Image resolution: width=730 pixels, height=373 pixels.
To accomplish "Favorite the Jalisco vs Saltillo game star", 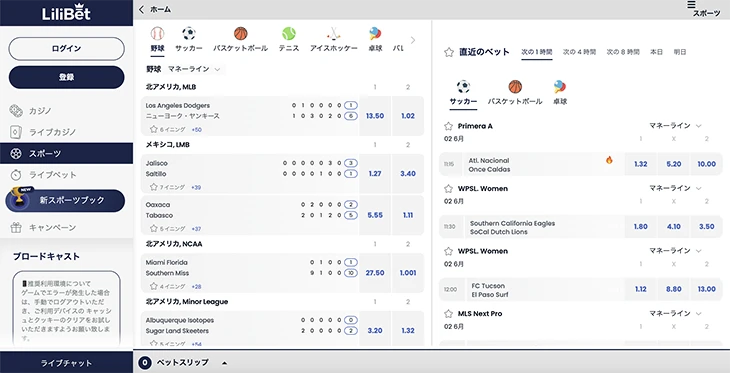I will pyautogui.click(x=154, y=187).
